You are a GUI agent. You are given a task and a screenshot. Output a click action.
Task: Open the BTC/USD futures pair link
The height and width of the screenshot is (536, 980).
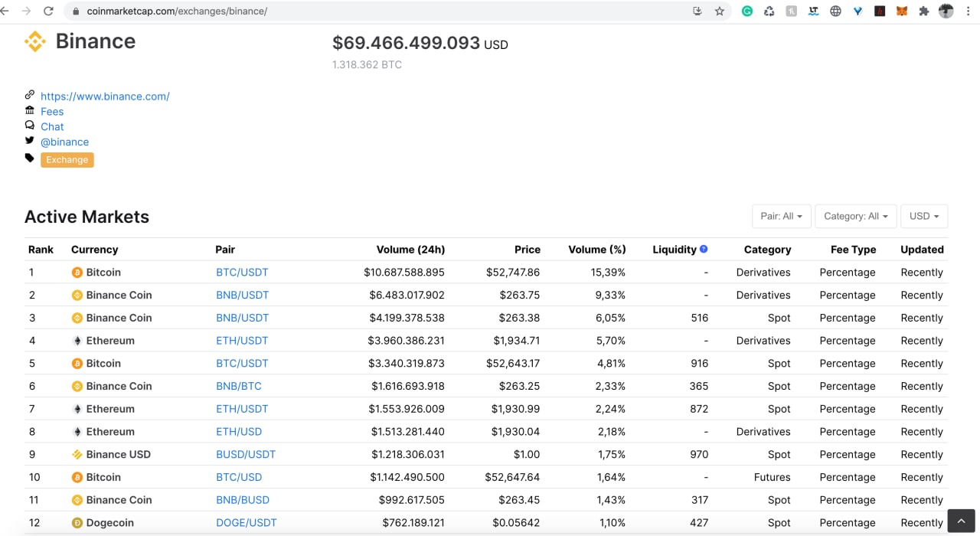click(239, 477)
